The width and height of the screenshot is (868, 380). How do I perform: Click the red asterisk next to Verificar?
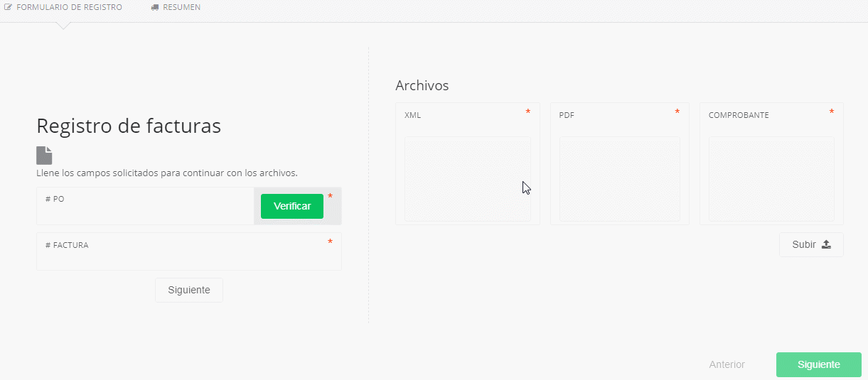[330, 197]
